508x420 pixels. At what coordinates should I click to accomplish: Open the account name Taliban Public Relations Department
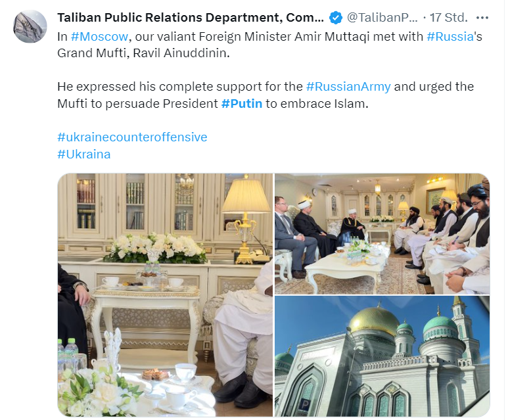(191, 18)
